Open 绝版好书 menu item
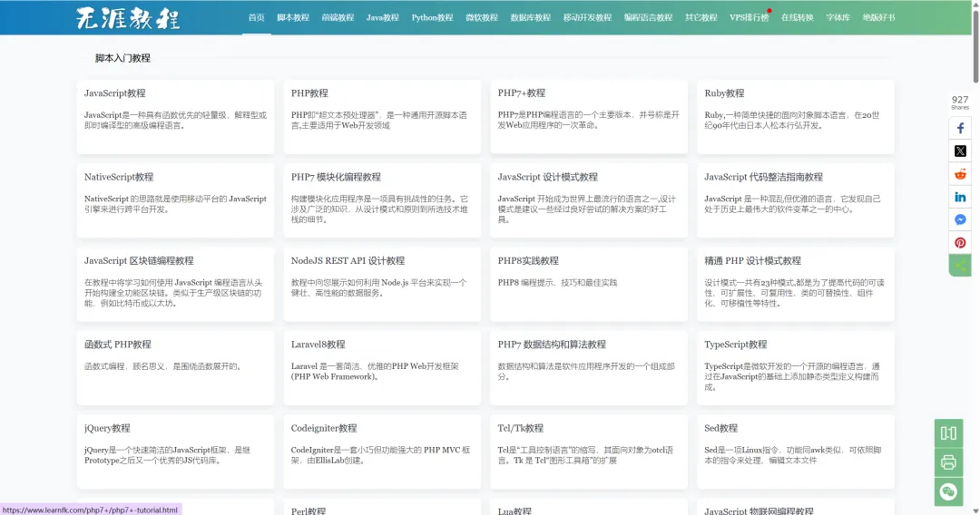Viewport: 980px width, 515px height. [878, 17]
